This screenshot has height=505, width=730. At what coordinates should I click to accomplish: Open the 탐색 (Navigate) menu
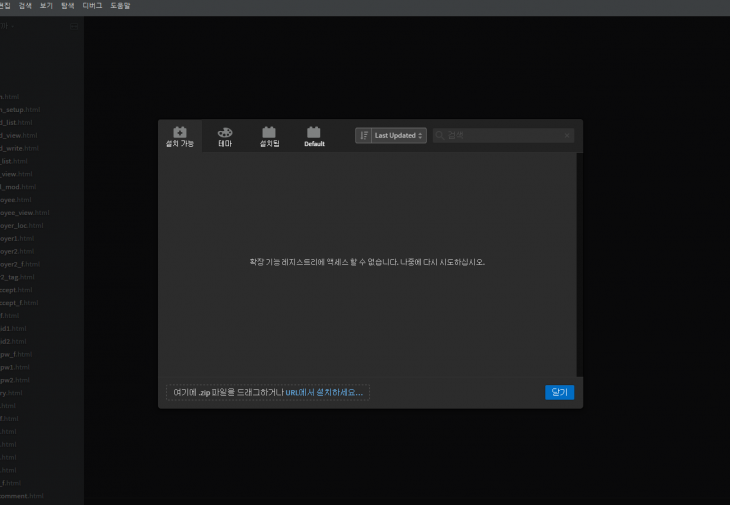tap(68, 6)
